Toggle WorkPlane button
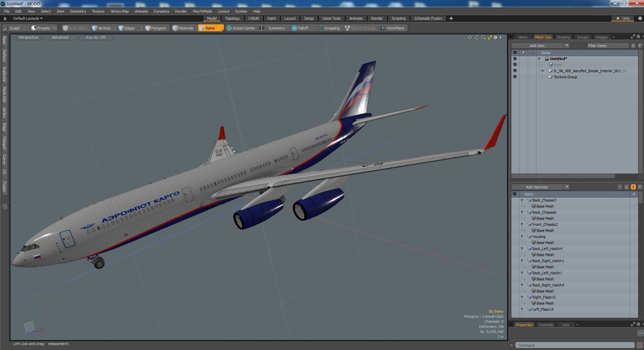 (x=393, y=28)
